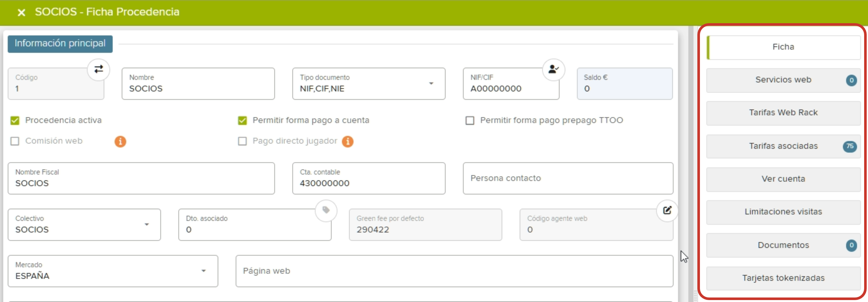Image resolution: width=868 pixels, height=302 pixels.
Task: Click the Cta. contable field
Action: pyautogui.click(x=369, y=178)
